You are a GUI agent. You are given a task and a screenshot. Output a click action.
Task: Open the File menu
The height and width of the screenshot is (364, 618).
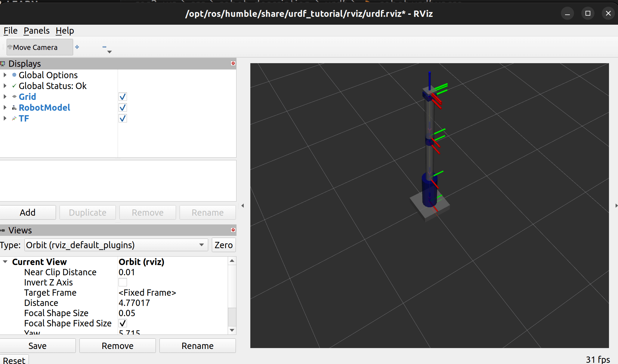coord(11,31)
